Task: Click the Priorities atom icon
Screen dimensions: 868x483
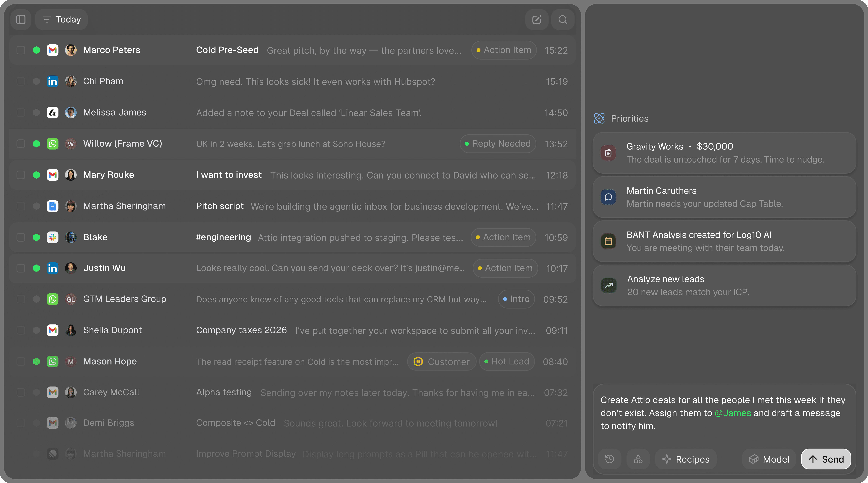Action: pos(599,118)
